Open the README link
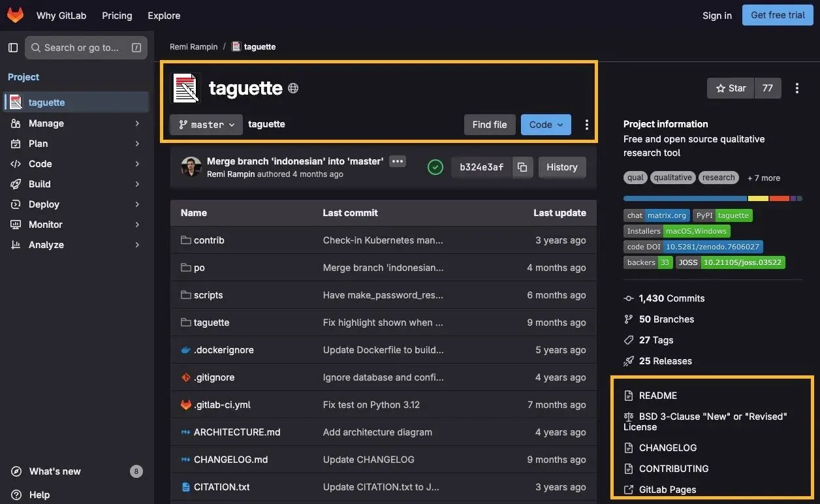This screenshot has height=504, width=820. click(650, 396)
